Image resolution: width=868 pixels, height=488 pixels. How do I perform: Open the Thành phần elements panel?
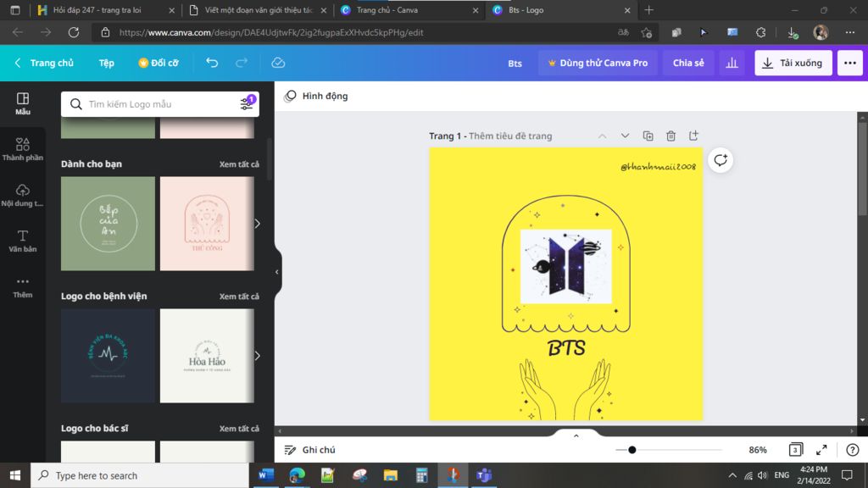coord(23,149)
